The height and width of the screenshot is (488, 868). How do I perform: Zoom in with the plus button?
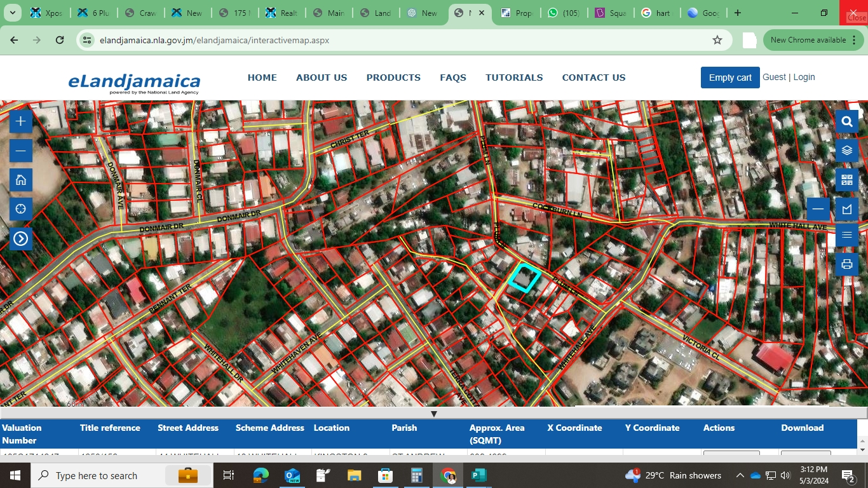click(x=20, y=121)
